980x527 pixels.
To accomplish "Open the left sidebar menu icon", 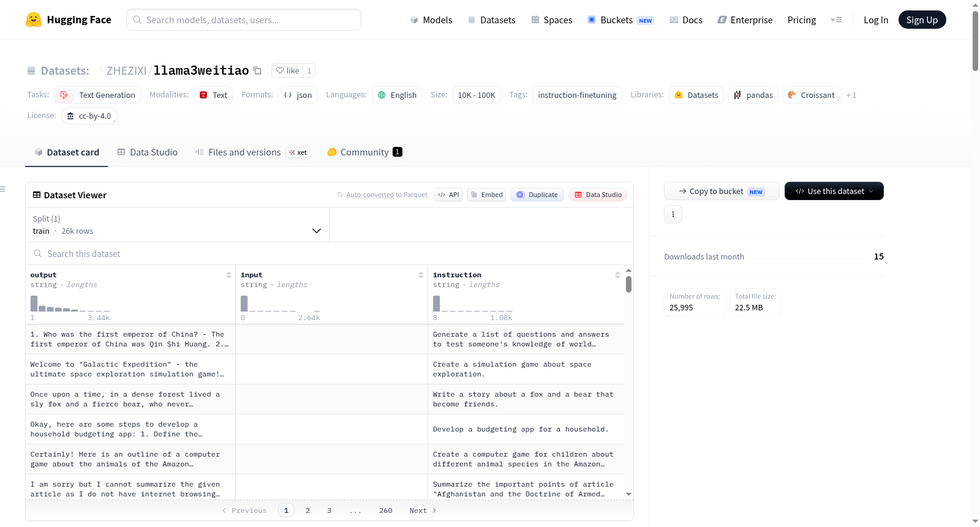I will pos(2,189).
